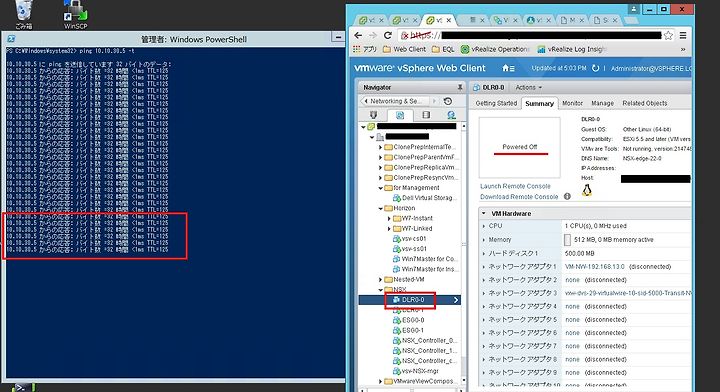This screenshot has height=392, width=720.
Task: Expand the ハードディスク 1 row
Action: pos(484,253)
